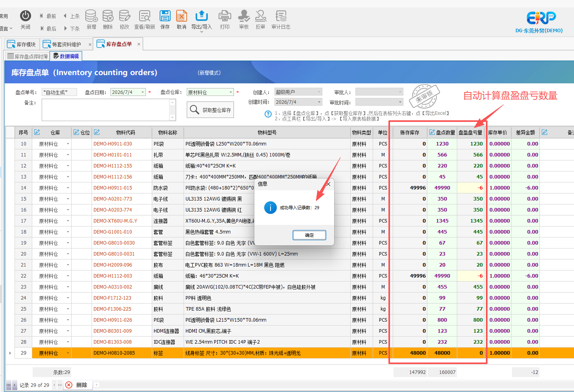Click the 反审 un-approve stamp icon
This screenshot has height=392, width=574.
[261, 16]
